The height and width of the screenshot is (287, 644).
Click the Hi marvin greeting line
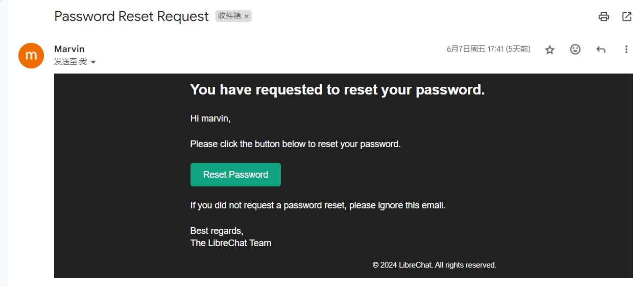[x=210, y=118]
